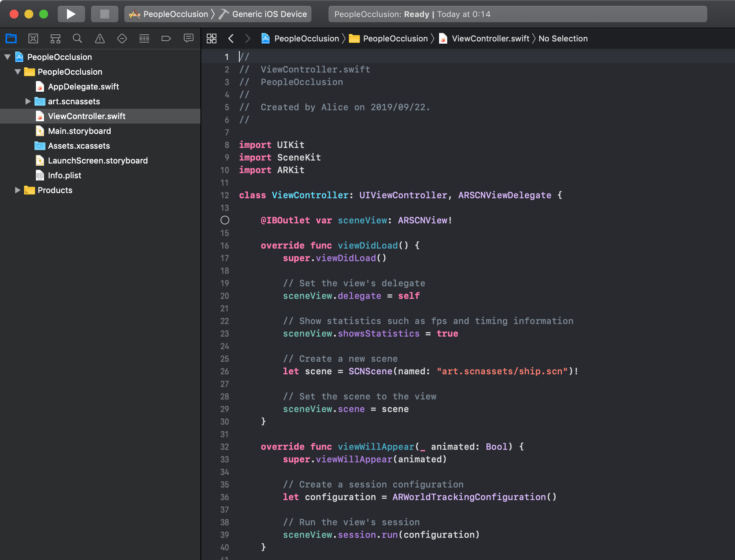Open Main.storyboard file
This screenshot has height=560, width=735.
coord(79,131)
